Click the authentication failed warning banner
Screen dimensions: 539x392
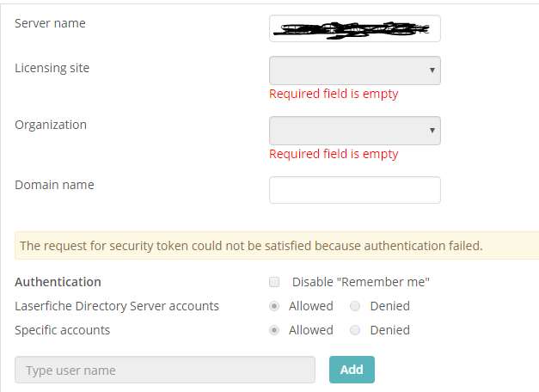251,246
